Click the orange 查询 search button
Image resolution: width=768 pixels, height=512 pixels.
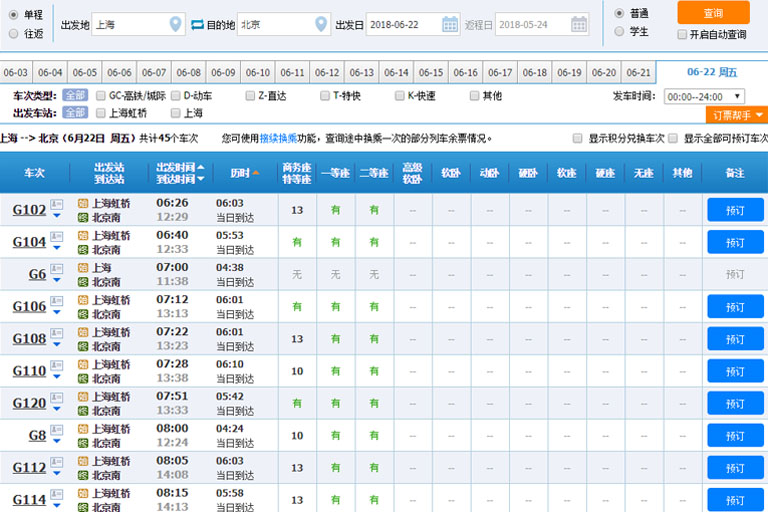pyautogui.click(x=714, y=13)
